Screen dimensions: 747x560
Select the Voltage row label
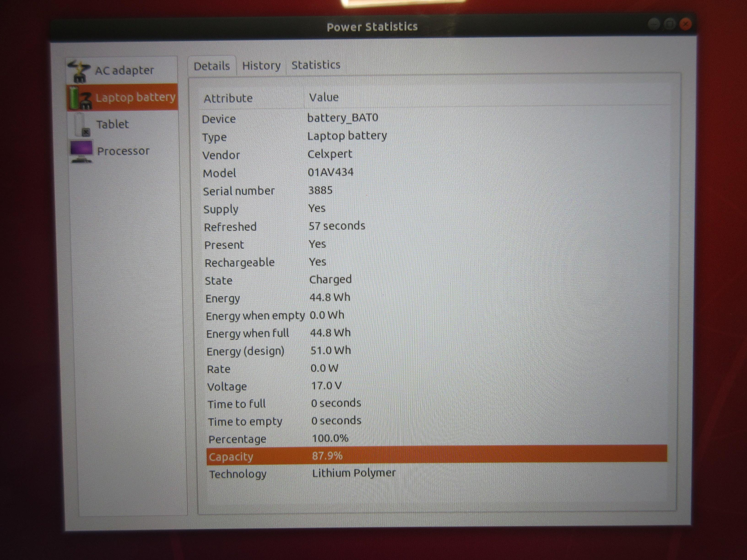tap(227, 387)
